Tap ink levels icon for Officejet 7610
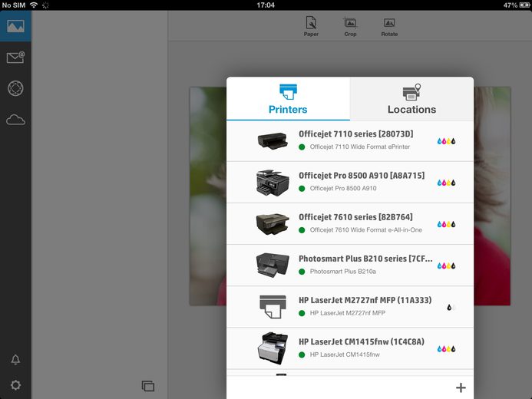The image size is (532, 399). click(446, 224)
